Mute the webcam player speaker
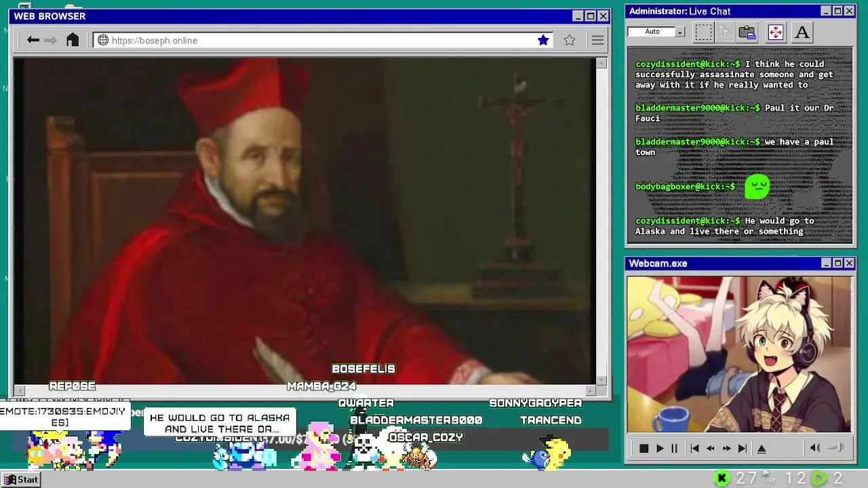Viewport: 868px width, 488px height. [815, 447]
